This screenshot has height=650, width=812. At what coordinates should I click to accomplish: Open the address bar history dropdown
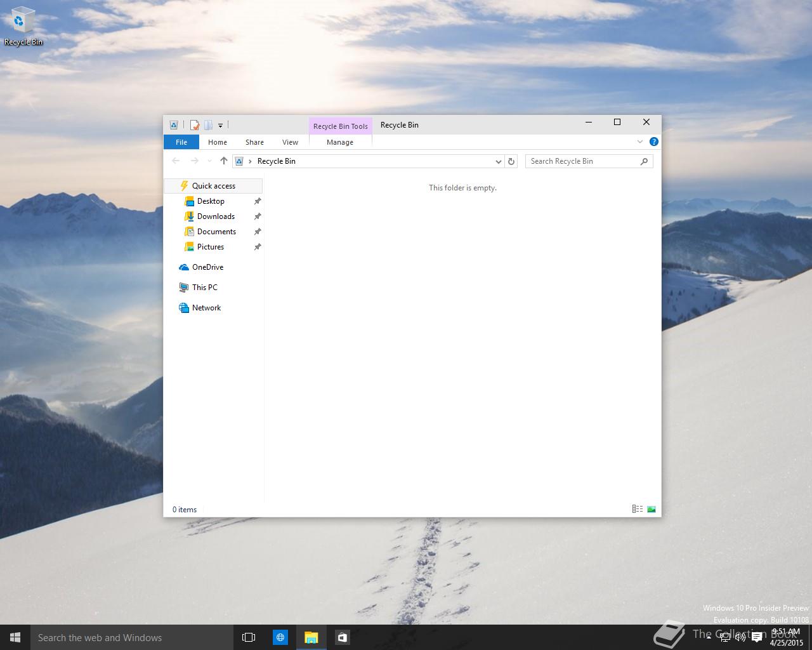pyautogui.click(x=499, y=161)
